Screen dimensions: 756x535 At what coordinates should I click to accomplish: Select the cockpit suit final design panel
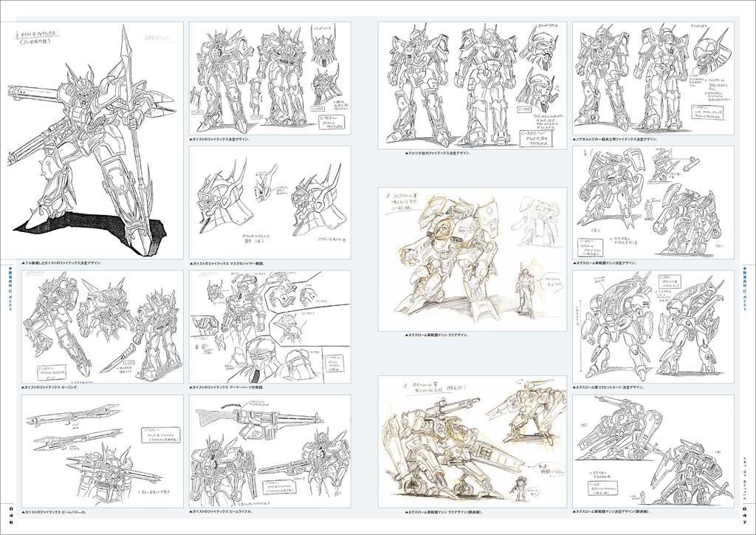[653, 325]
